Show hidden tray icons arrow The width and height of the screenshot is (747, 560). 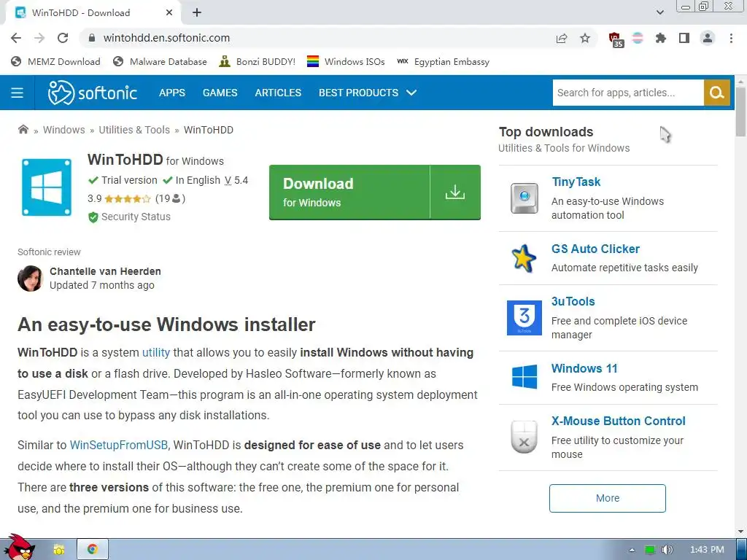[x=632, y=550]
